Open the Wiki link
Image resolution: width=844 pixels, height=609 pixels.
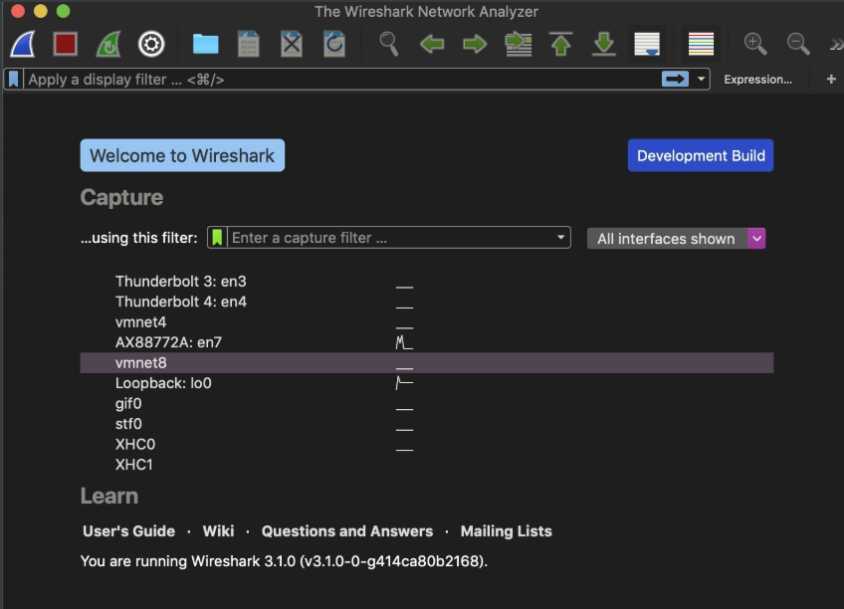218,531
